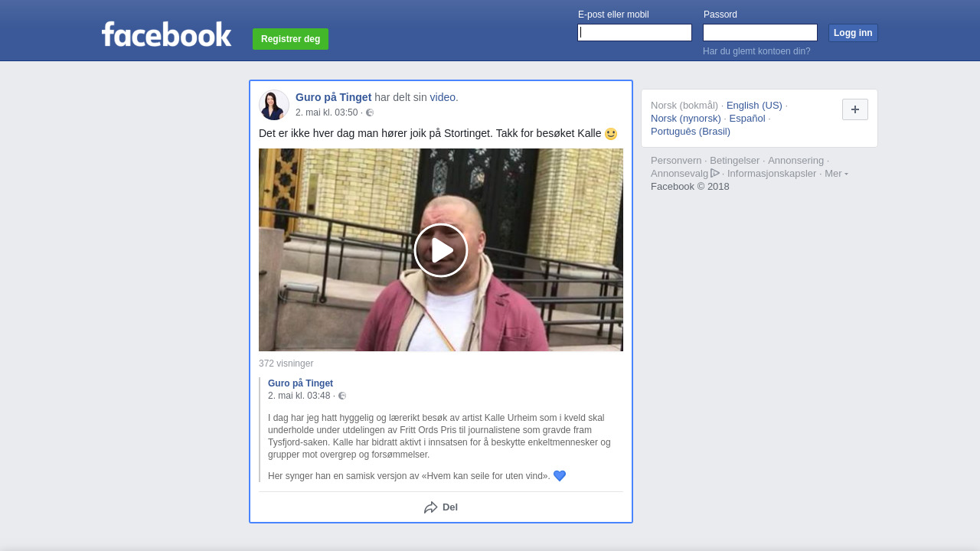Switch language to Norsk (nynorsk)
Screen dimensions: 980x551
[686, 118]
